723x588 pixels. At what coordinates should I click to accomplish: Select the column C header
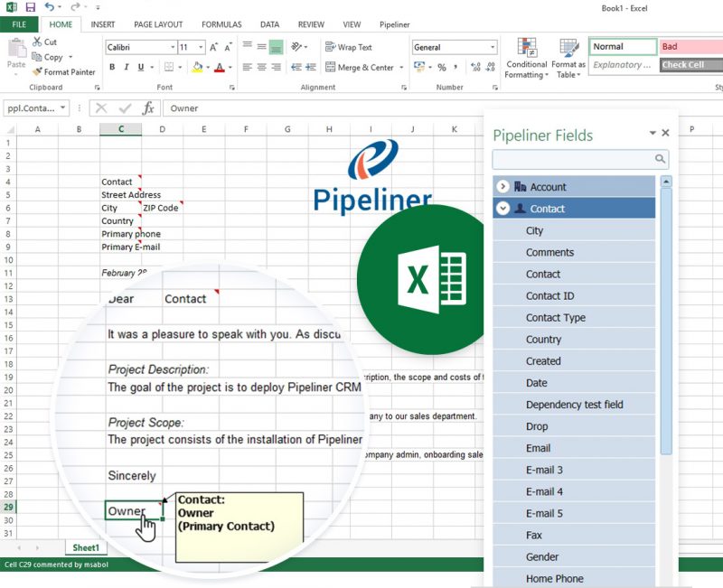(121, 129)
